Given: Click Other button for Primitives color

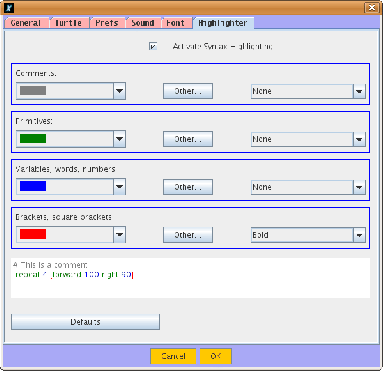Looking at the screenshot, I should coord(188,139).
